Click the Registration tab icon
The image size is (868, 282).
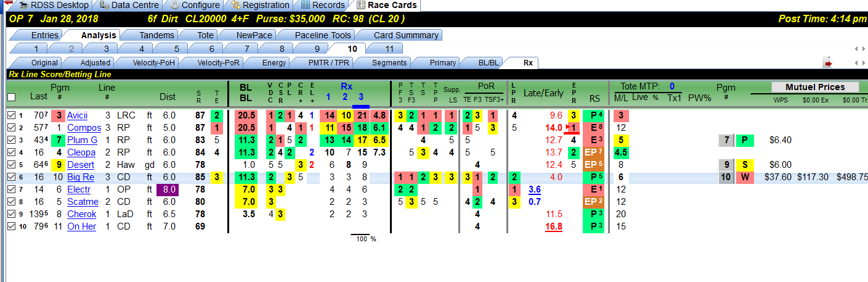pyautogui.click(x=237, y=5)
